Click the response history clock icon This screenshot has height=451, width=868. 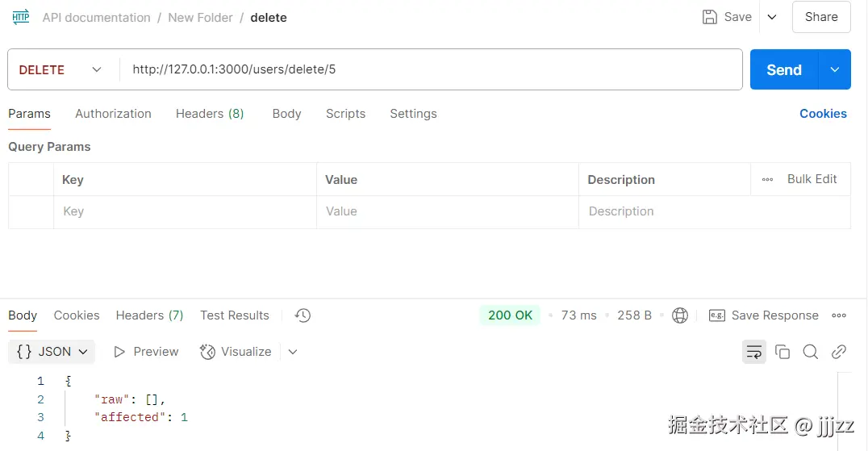pos(303,315)
